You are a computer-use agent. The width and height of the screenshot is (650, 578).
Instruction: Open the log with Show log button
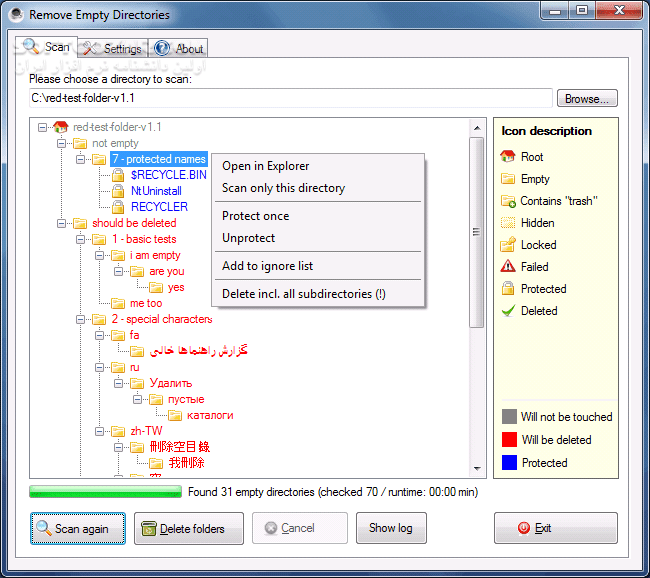point(391,528)
